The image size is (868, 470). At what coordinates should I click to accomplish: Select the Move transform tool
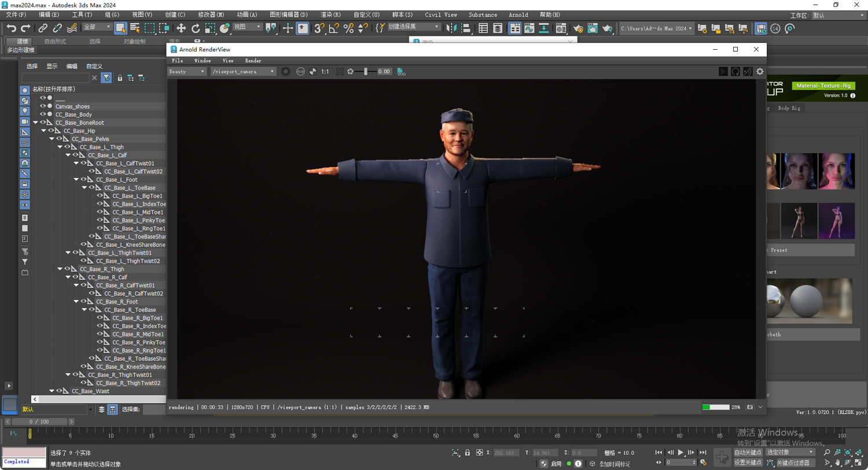181,28
